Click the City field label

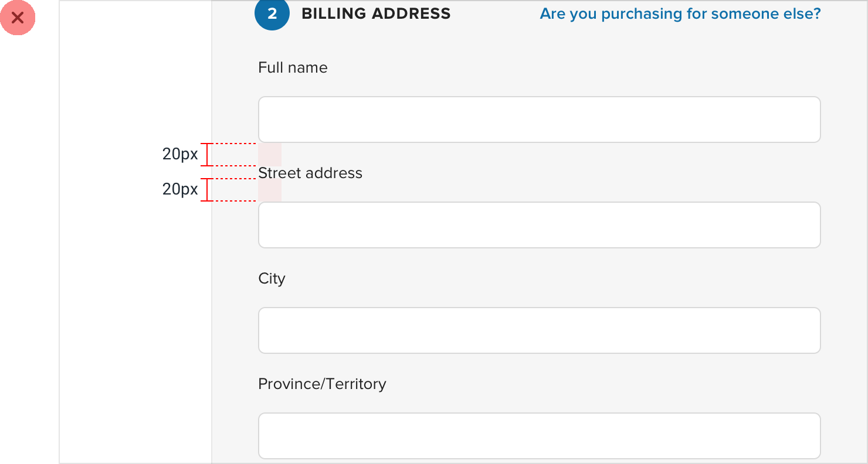click(x=272, y=278)
